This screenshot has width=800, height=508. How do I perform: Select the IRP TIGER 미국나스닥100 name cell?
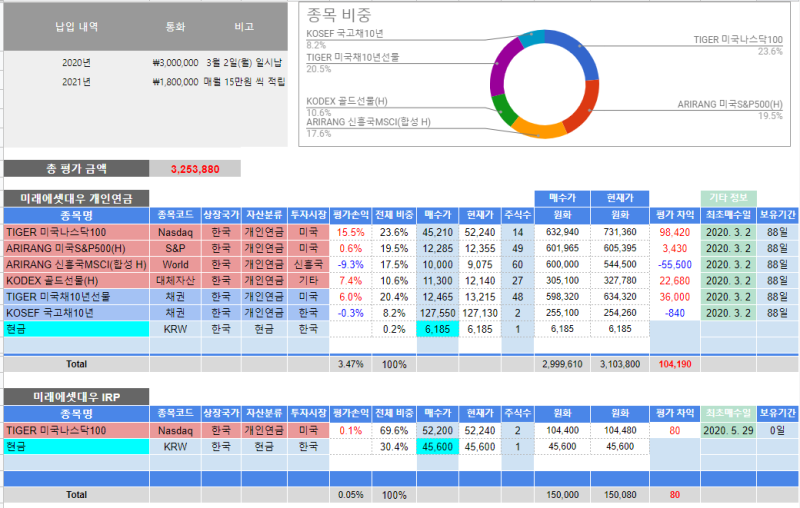tap(77, 430)
